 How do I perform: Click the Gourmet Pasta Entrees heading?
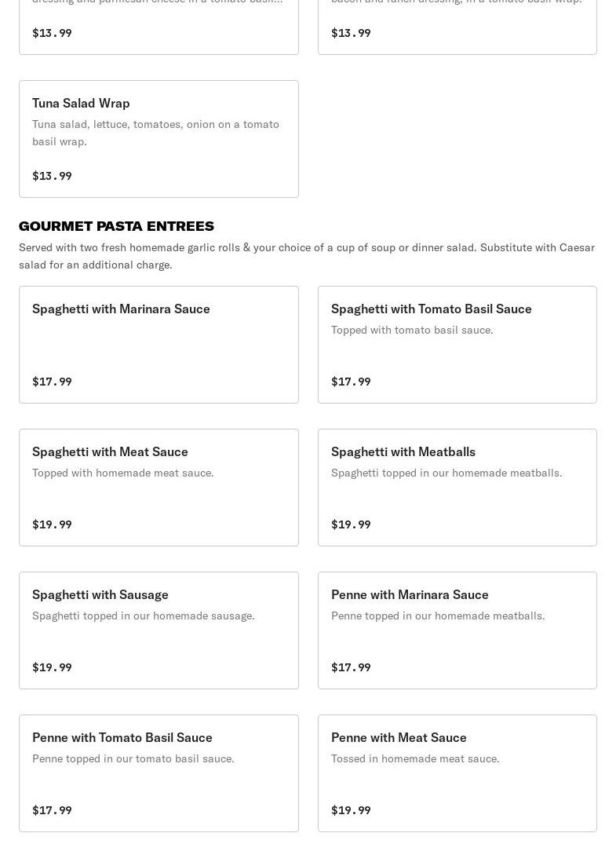(x=116, y=226)
